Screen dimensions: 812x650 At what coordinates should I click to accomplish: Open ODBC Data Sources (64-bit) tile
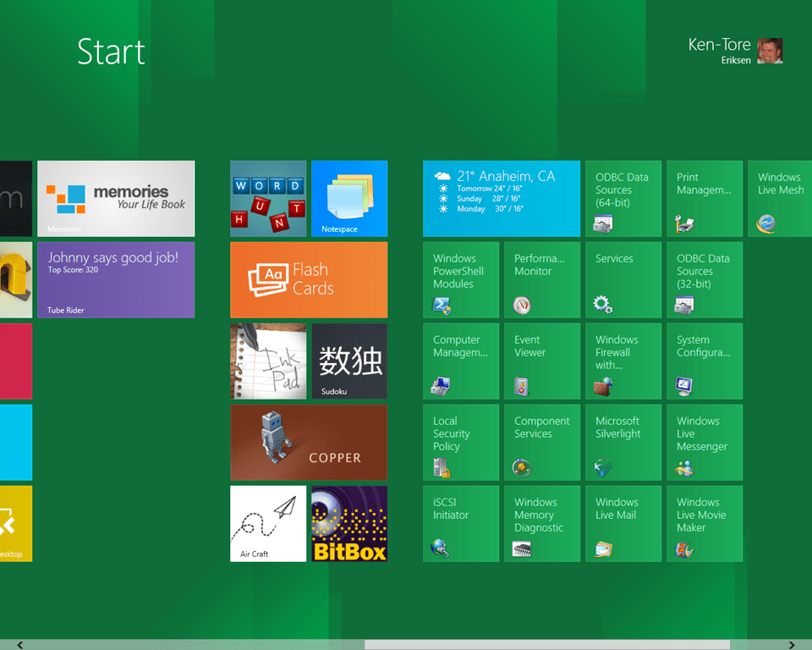point(623,199)
